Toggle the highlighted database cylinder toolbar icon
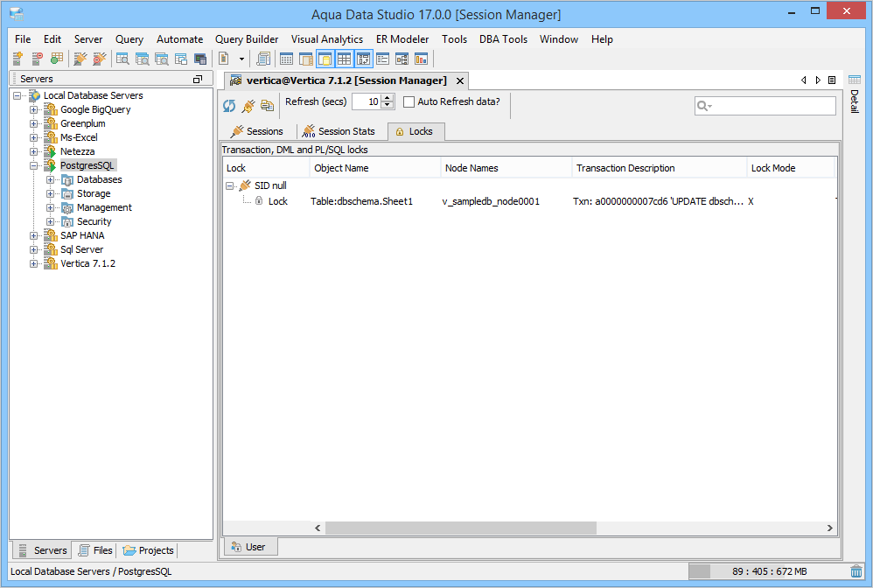The width and height of the screenshot is (873, 588). click(x=325, y=59)
